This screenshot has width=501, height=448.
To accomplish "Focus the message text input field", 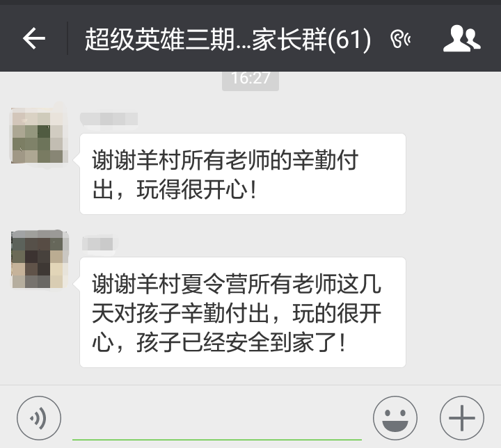I will (x=217, y=418).
